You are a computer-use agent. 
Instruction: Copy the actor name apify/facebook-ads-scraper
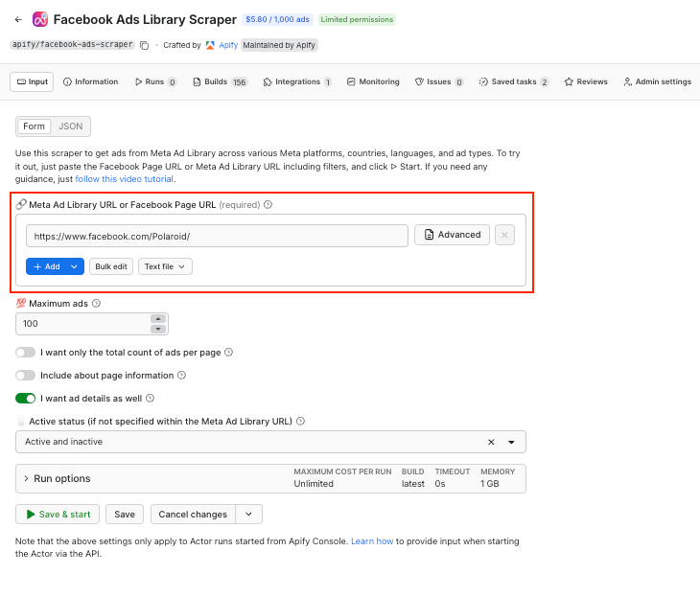(144, 45)
